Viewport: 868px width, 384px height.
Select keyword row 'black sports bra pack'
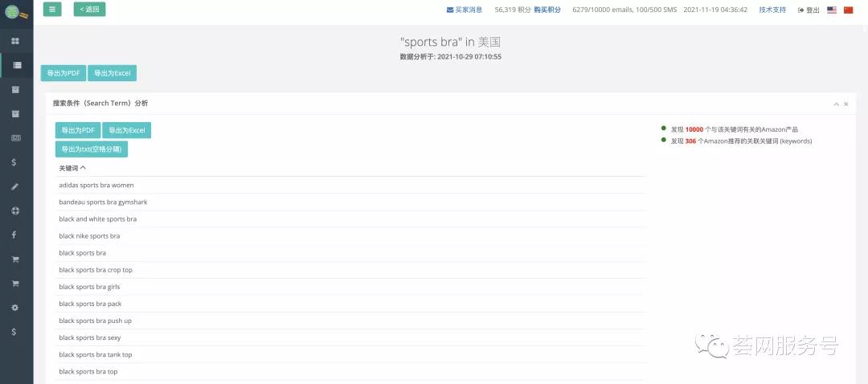pyautogui.click(x=350, y=304)
